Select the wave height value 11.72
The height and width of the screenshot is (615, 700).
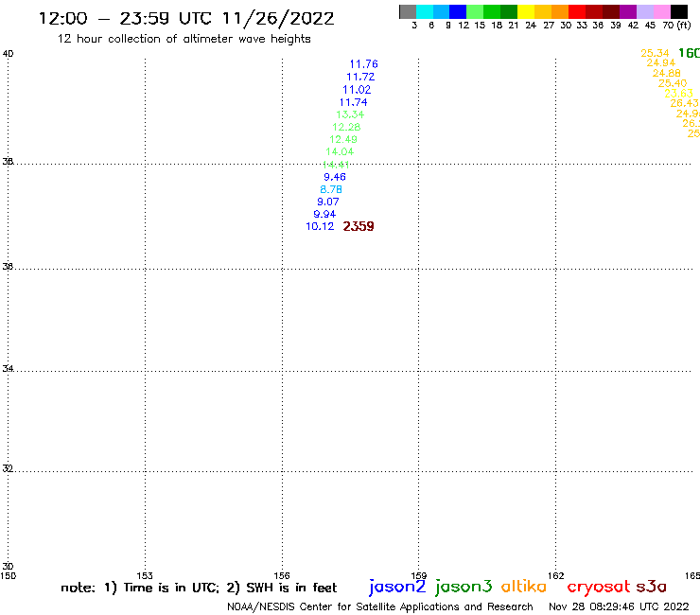pyautogui.click(x=360, y=77)
